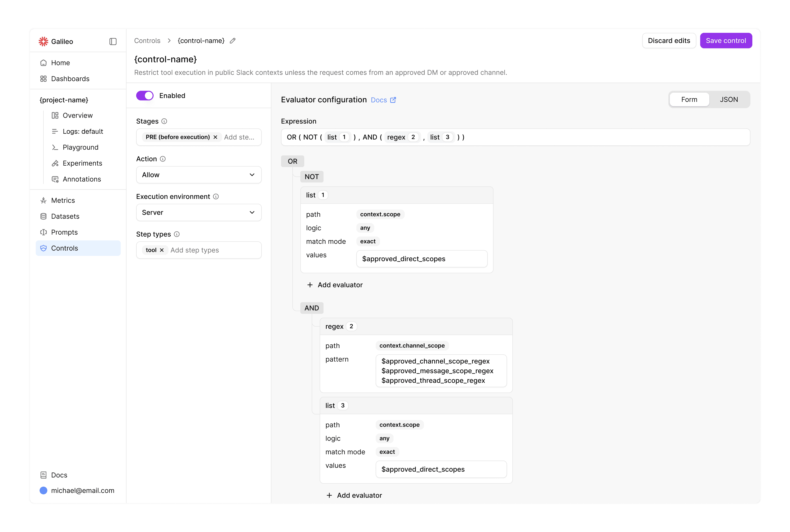790x532 pixels.
Task: Click the Add step types field
Action: point(210,250)
